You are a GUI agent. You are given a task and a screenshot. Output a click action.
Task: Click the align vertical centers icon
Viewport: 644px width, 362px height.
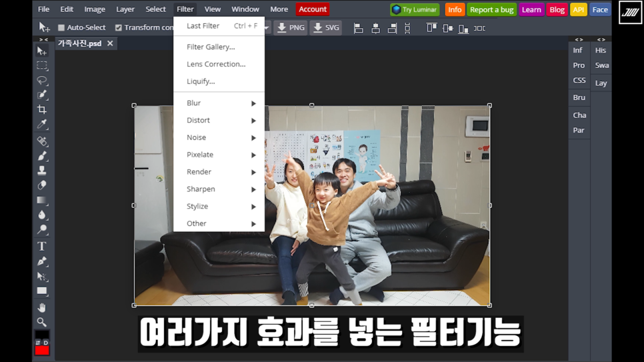[x=448, y=28]
